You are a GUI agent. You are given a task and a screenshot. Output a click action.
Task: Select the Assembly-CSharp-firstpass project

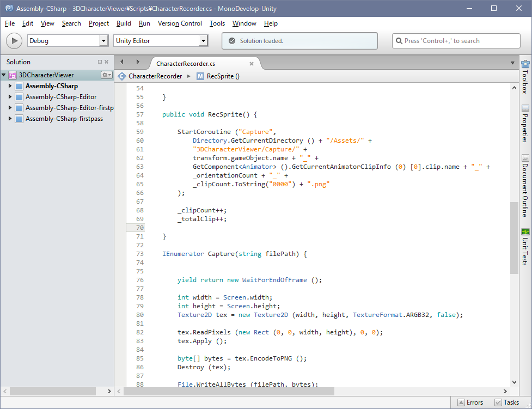click(64, 119)
